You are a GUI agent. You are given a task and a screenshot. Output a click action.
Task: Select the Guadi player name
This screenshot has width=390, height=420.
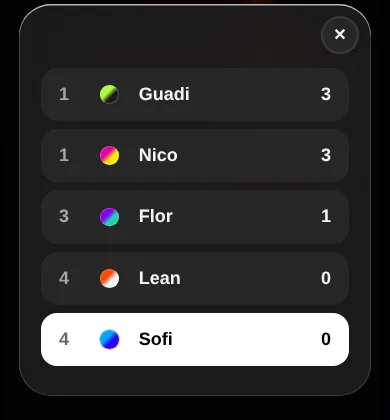[x=164, y=94]
